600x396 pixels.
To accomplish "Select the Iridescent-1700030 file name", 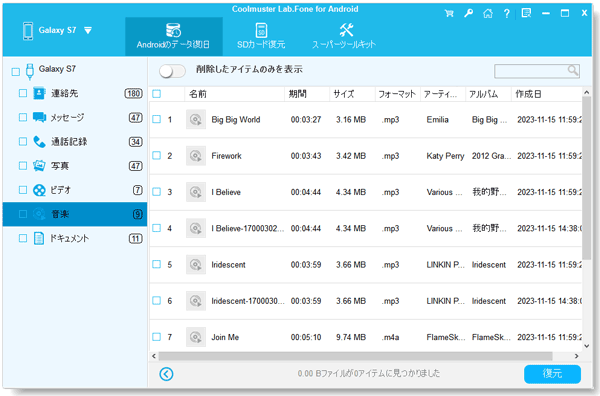I will tap(248, 301).
